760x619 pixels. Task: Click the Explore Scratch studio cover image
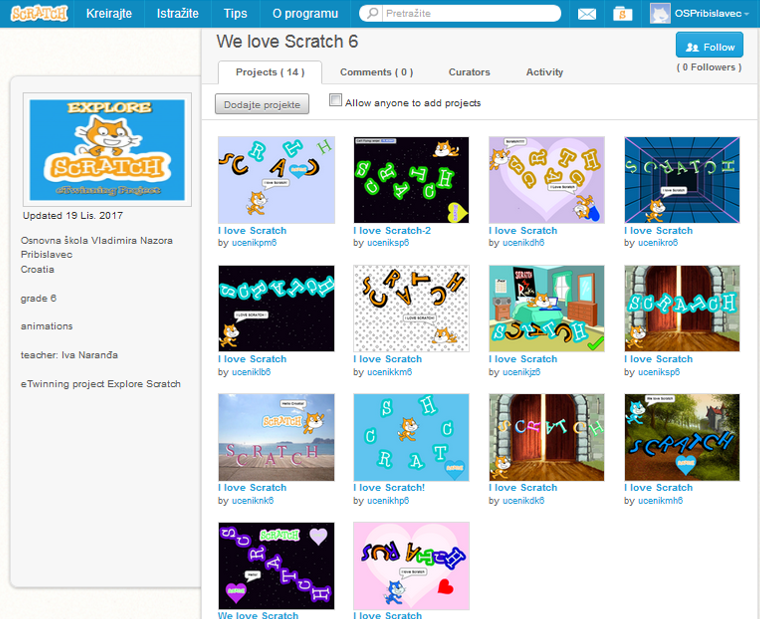(107, 150)
